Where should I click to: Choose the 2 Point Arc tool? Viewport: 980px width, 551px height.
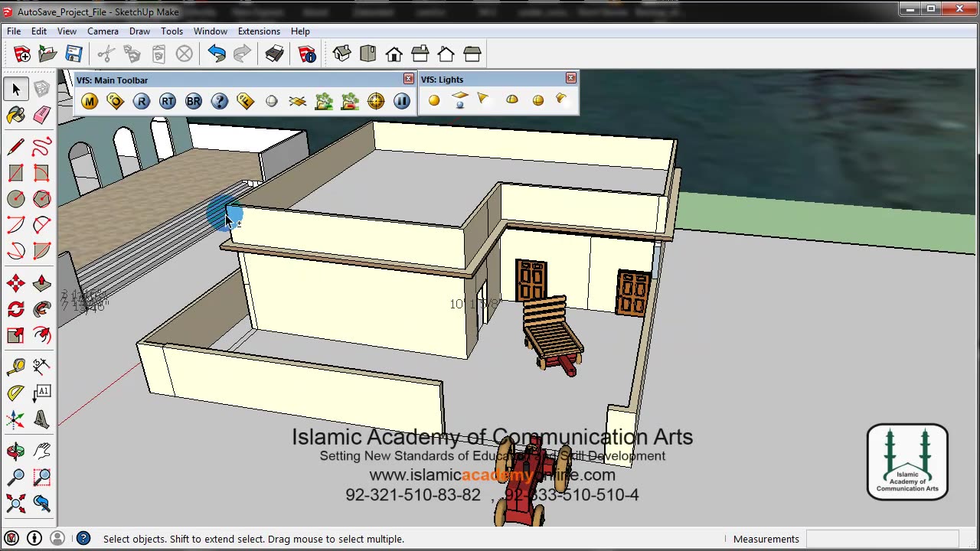pyautogui.click(x=42, y=225)
